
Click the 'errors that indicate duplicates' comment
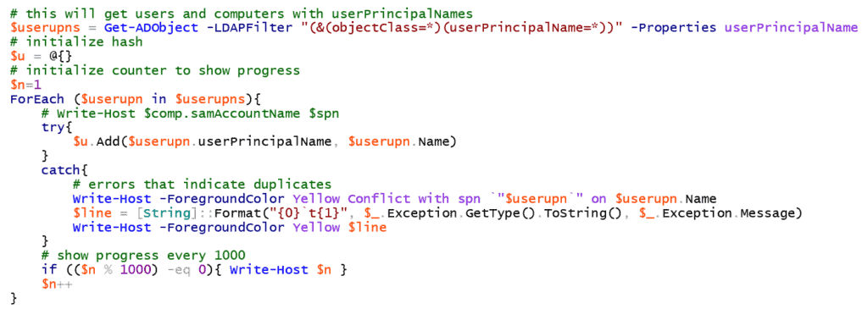click(x=202, y=184)
